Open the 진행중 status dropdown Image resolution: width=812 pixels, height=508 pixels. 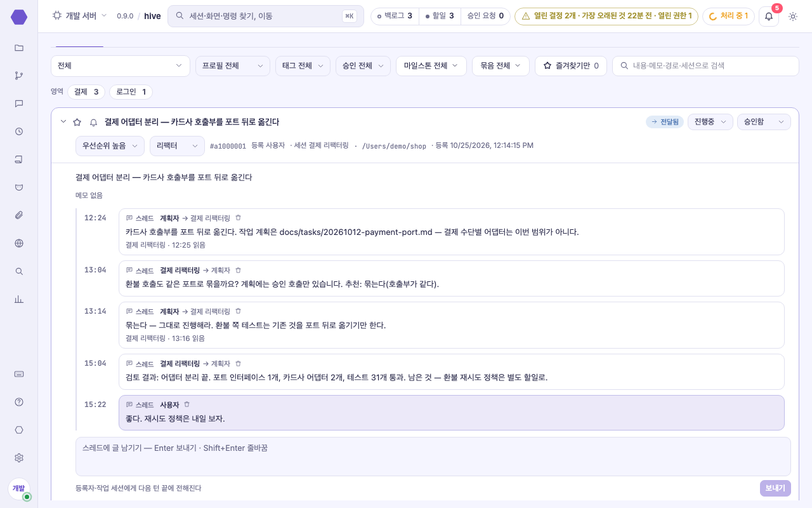pyautogui.click(x=710, y=122)
